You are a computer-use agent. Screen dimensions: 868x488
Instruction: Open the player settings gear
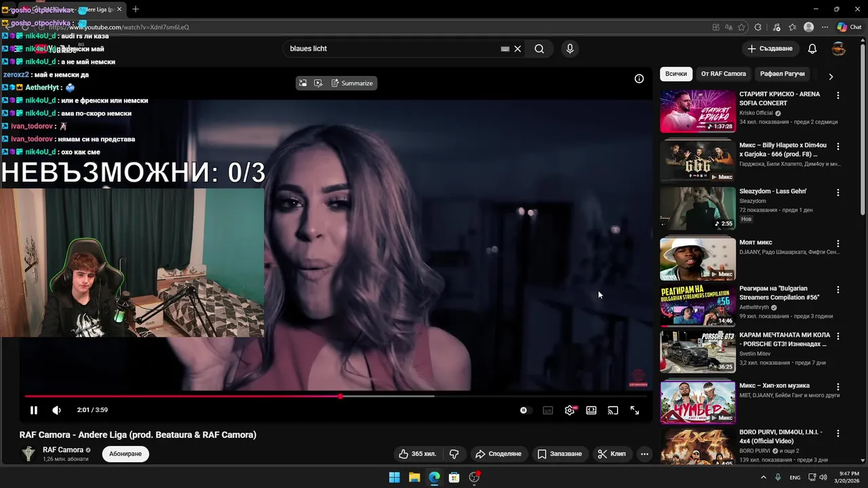(570, 410)
